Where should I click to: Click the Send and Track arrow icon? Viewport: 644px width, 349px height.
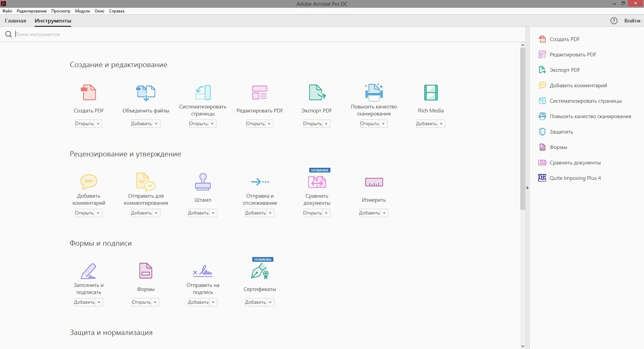pyautogui.click(x=260, y=182)
